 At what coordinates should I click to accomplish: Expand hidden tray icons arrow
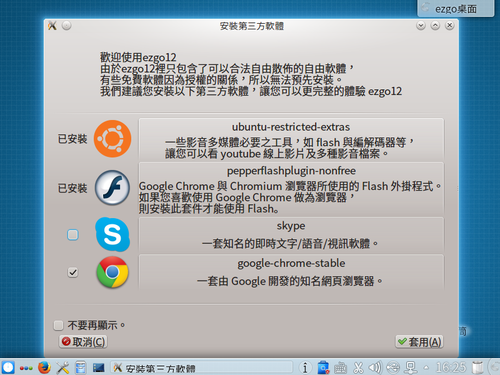pos(426,368)
